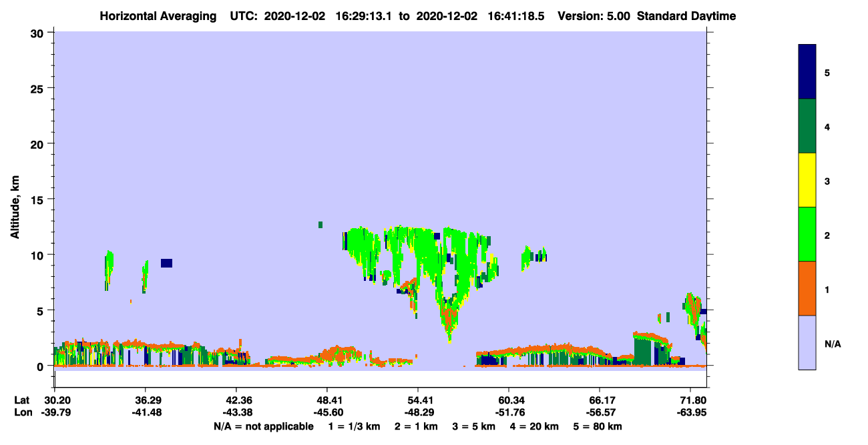Click 'N/A = not applicable' legend text
The image size is (868, 445).
(263, 426)
